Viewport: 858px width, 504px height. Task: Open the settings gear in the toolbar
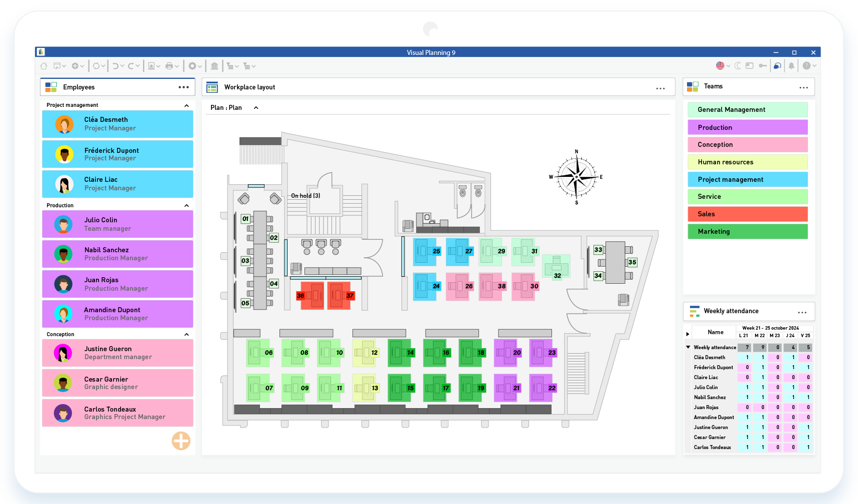pyautogui.click(x=192, y=65)
